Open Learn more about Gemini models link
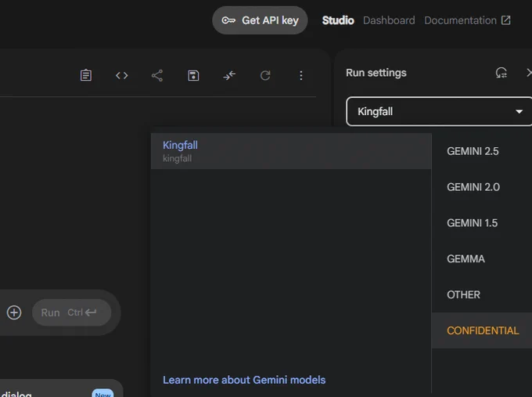The height and width of the screenshot is (397, 532). pos(244,380)
